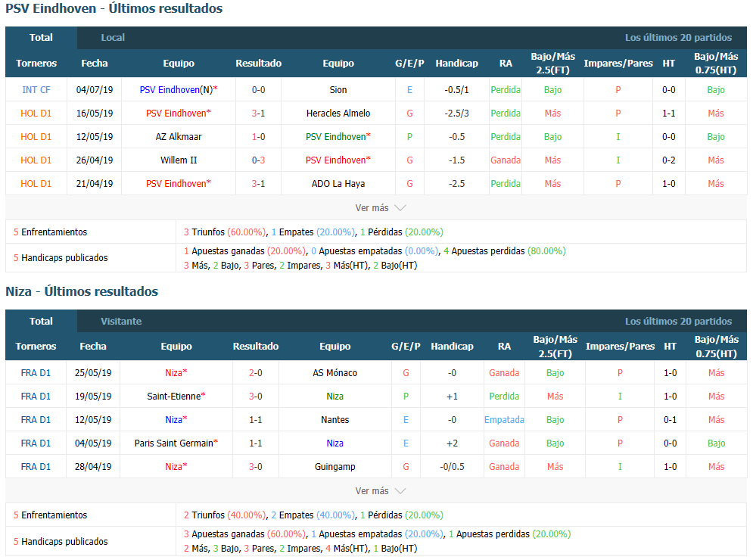The width and height of the screenshot is (753, 560).
Task: Open 'Los últimos 20 partidos' for PSV Eindhoven
Action: [x=678, y=38]
